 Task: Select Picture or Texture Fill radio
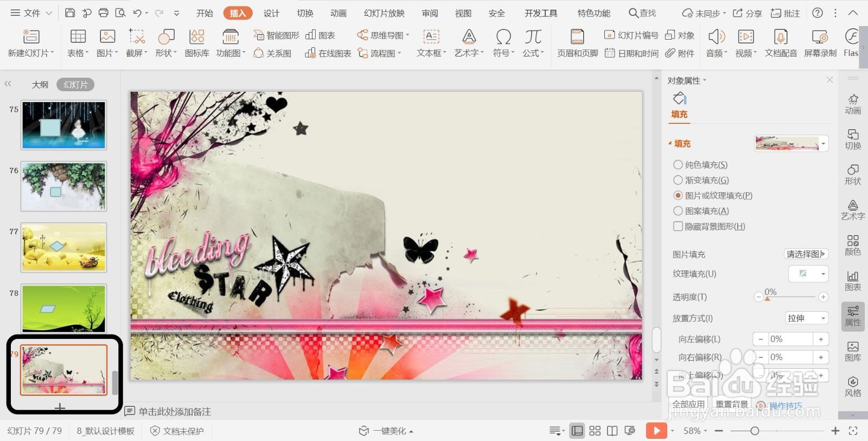[678, 195]
